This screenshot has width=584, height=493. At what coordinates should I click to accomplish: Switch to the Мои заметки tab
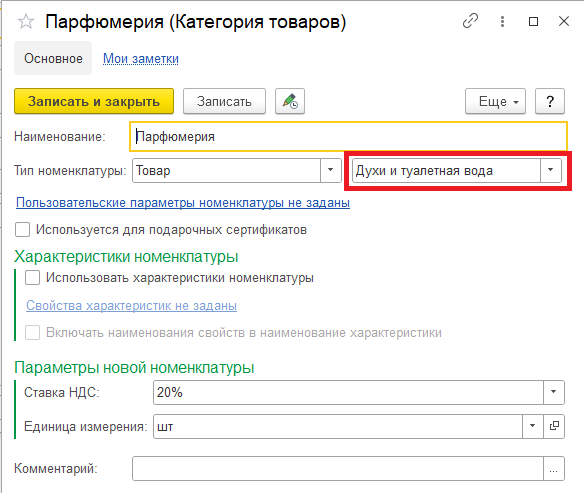(141, 58)
